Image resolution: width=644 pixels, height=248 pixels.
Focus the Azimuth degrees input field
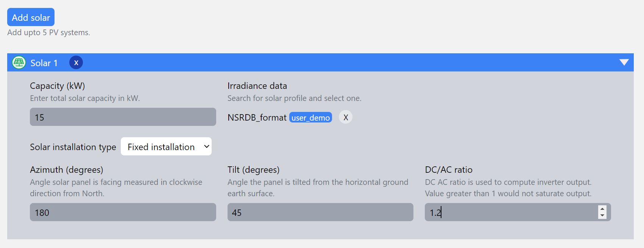click(123, 212)
